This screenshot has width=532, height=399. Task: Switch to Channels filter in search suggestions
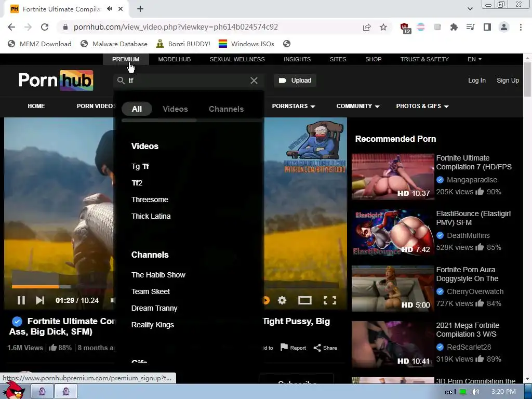click(x=226, y=109)
